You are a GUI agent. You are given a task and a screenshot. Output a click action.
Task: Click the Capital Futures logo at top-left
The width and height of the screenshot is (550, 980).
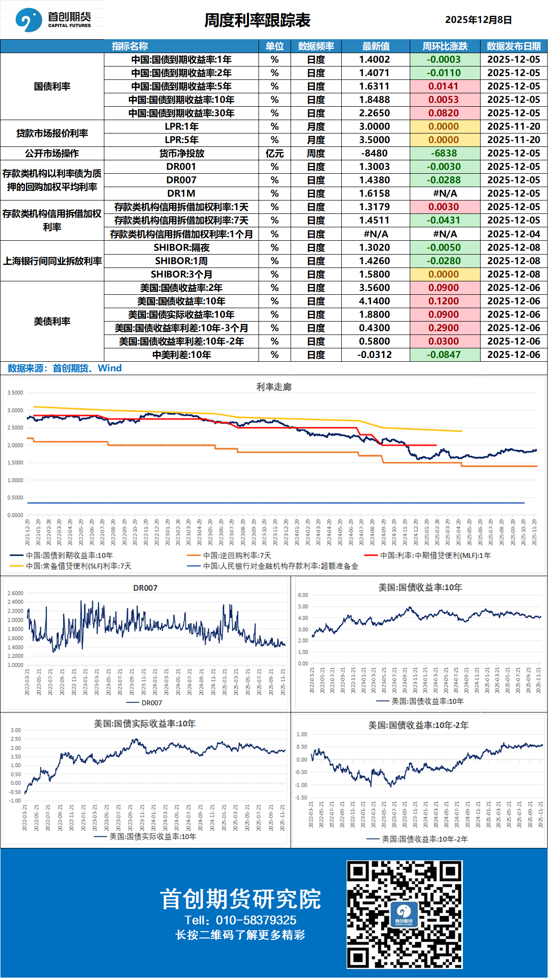[x=53, y=20]
